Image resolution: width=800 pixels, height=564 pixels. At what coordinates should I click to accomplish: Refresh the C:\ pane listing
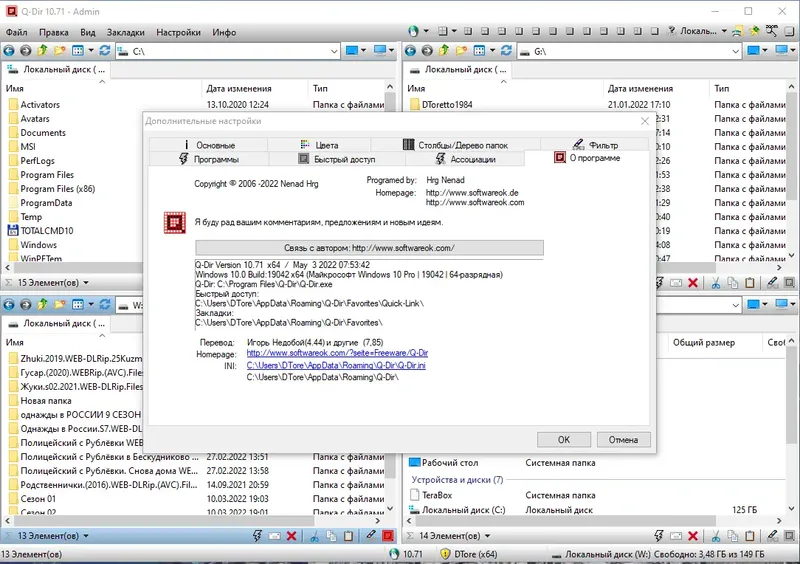105,51
